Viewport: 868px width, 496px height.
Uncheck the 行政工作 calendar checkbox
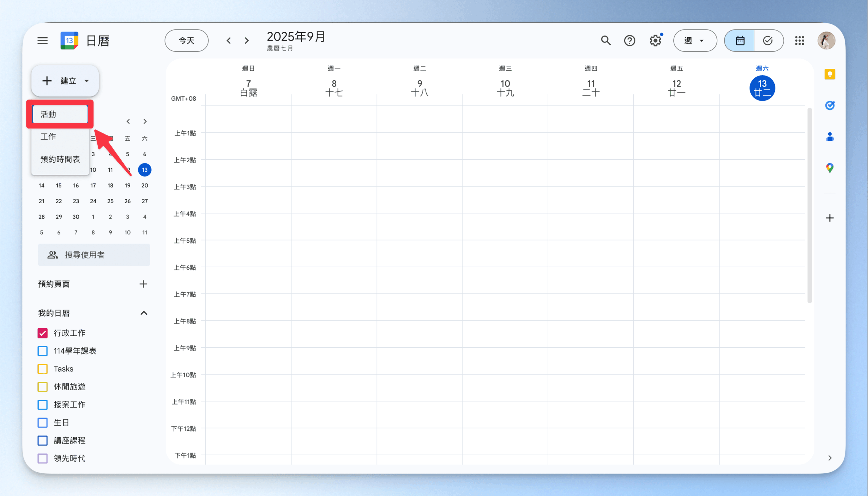tap(43, 333)
